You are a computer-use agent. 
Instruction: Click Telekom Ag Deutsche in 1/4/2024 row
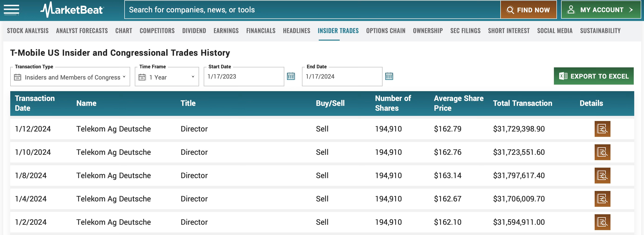[113, 199]
